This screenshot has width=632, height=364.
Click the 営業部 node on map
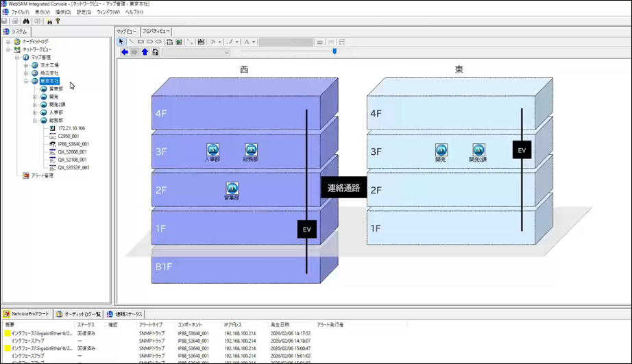(x=232, y=189)
